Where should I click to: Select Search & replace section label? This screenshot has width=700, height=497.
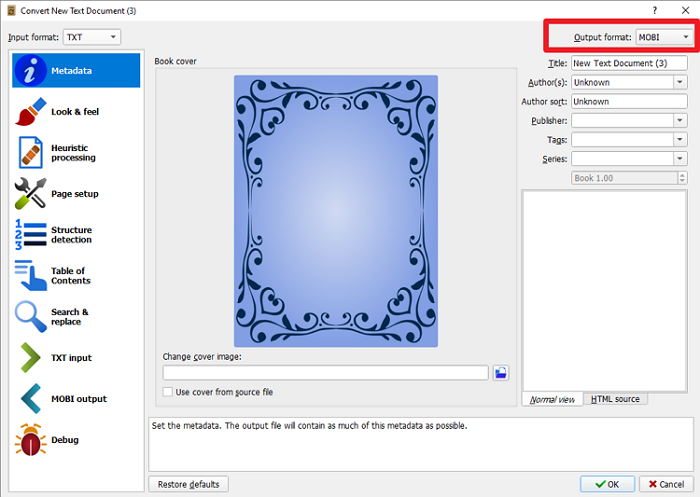pos(70,317)
